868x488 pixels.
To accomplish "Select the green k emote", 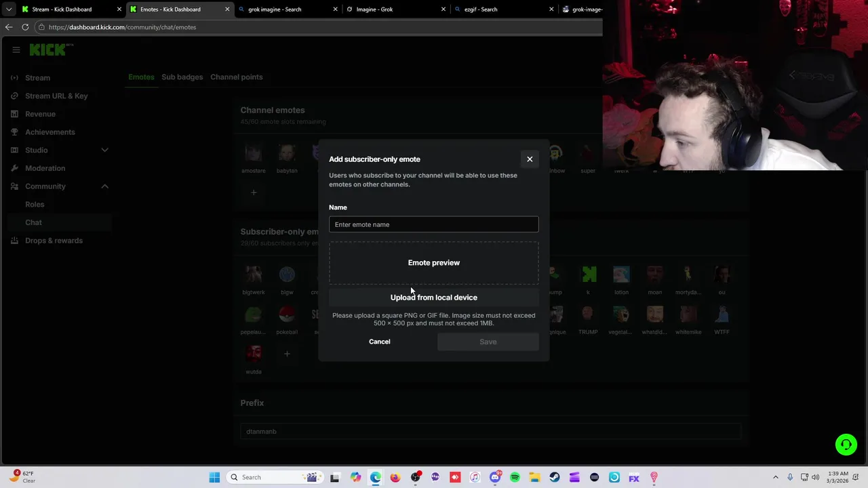I will tap(588, 274).
